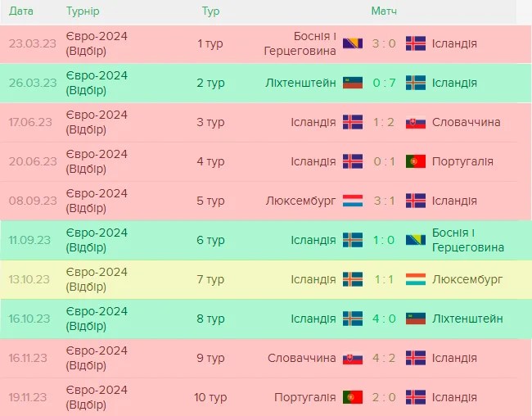Screen dimensions: 532x416
Task: Sort by the Дата column header
Action: [20, 11]
